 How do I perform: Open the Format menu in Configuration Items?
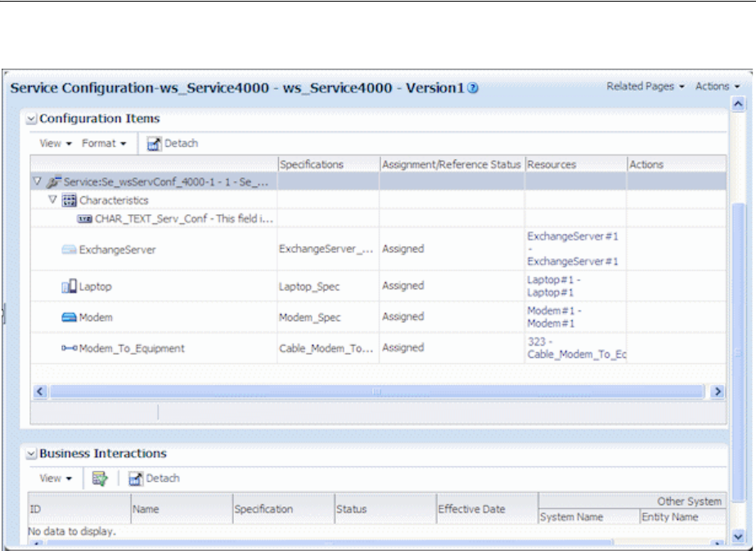click(x=104, y=144)
